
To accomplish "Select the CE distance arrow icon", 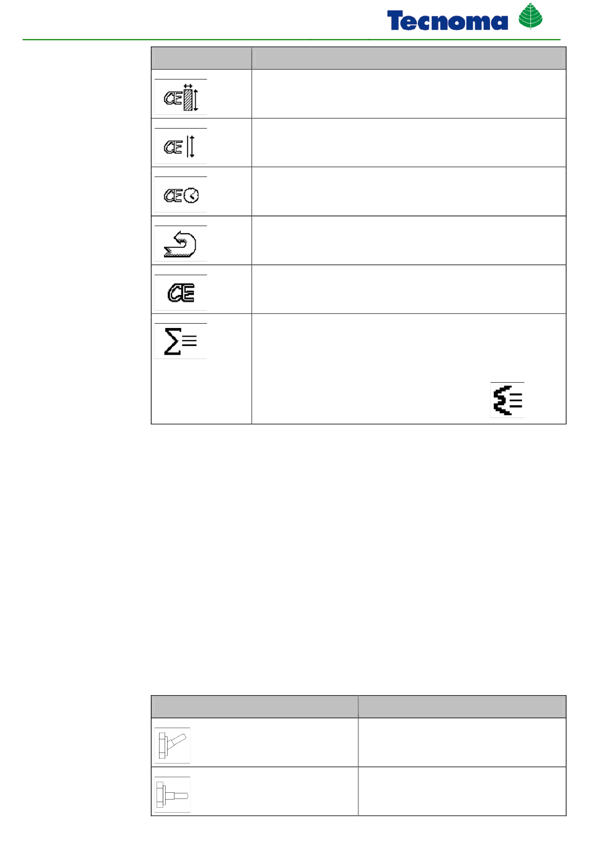I will (181, 146).
